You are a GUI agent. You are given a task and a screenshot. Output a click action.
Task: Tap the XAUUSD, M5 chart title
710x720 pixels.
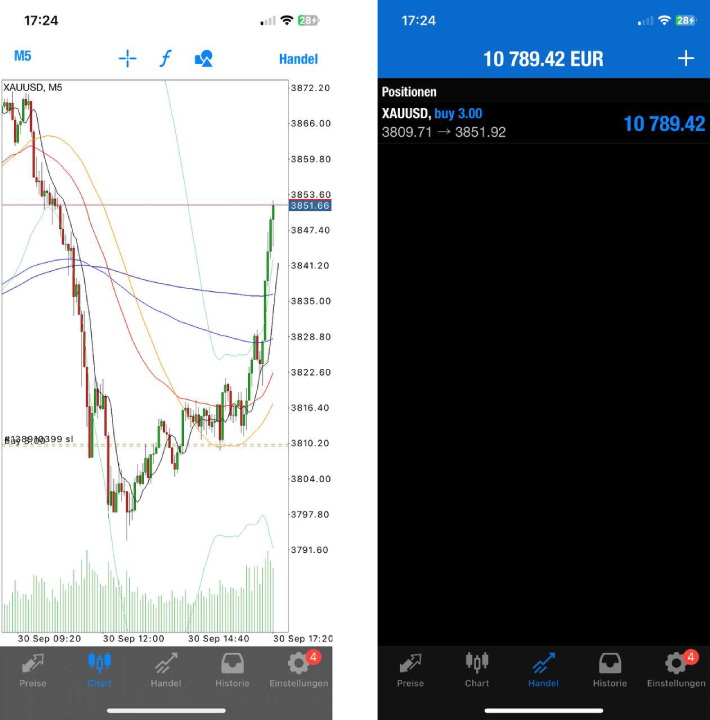(x=33, y=87)
